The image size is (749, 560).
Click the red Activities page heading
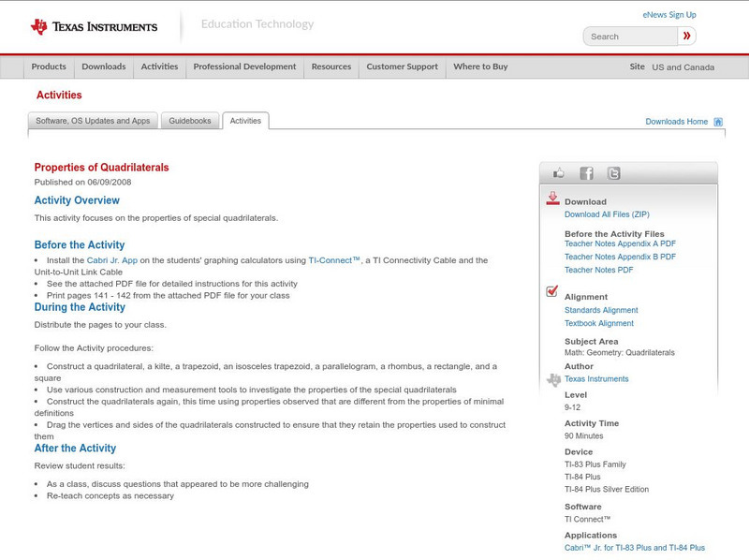(x=59, y=96)
